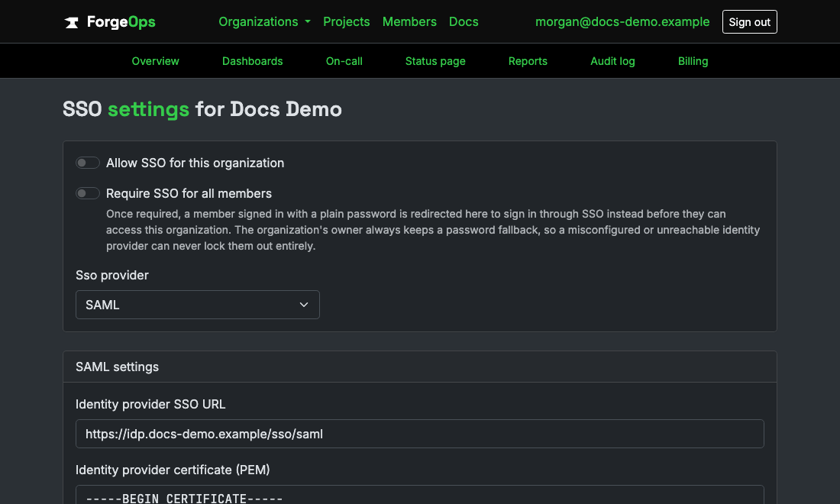Image resolution: width=840 pixels, height=504 pixels.
Task: Switch to the Overview tab
Action: coord(155,61)
